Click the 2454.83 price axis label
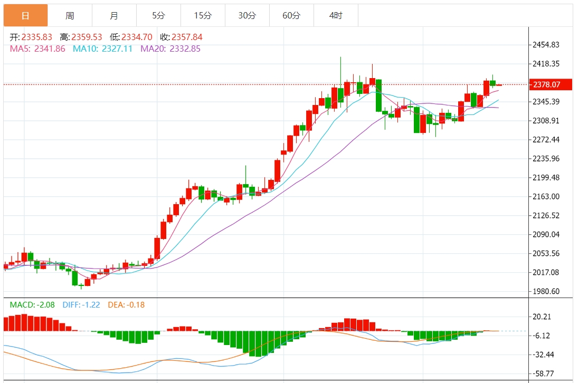Screen dimensions: 588x383 546,45
